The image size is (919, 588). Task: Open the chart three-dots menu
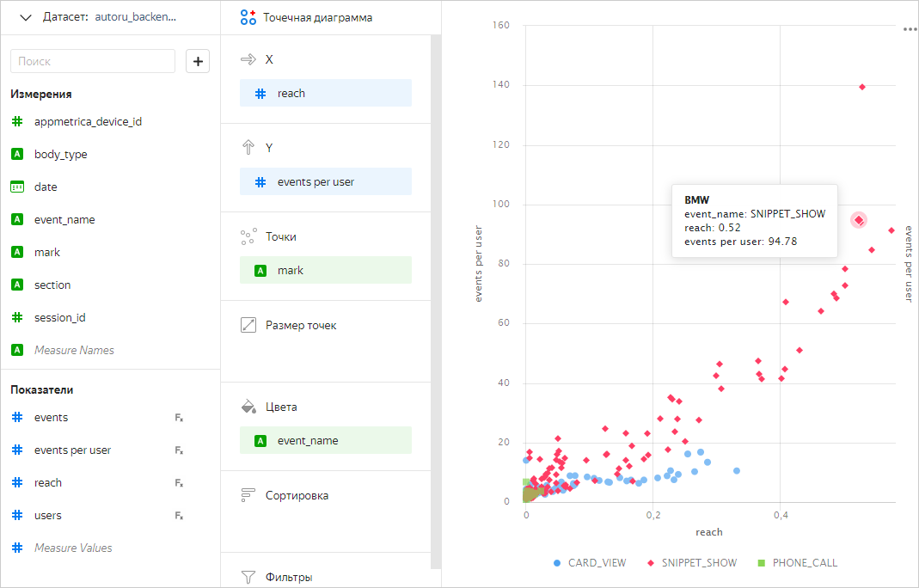910,29
